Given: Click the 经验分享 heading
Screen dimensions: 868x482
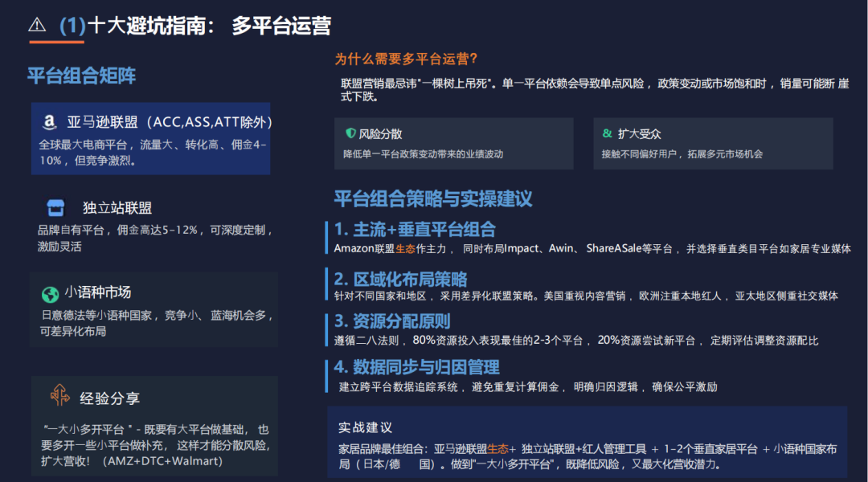Looking at the screenshot, I should coord(109,398).
